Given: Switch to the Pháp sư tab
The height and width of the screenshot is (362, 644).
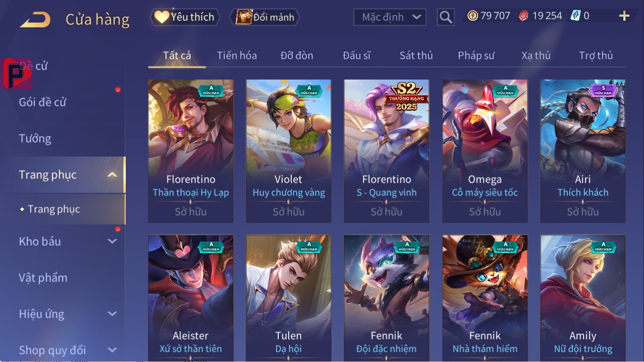Looking at the screenshot, I should [476, 55].
